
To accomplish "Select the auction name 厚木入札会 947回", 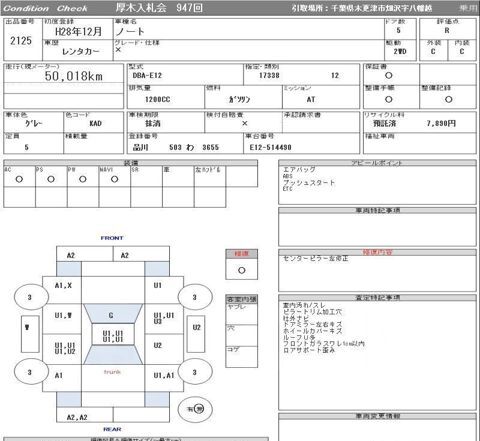I will point(159,8).
